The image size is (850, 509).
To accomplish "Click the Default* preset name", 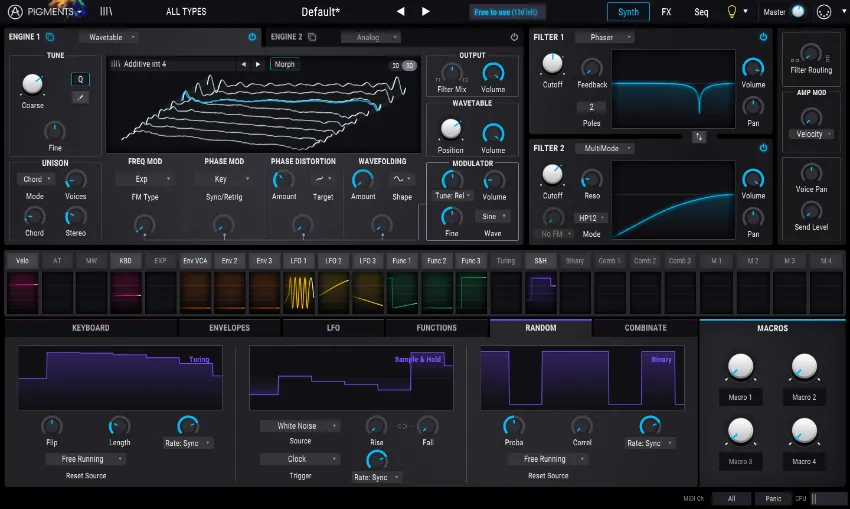I will pos(321,11).
